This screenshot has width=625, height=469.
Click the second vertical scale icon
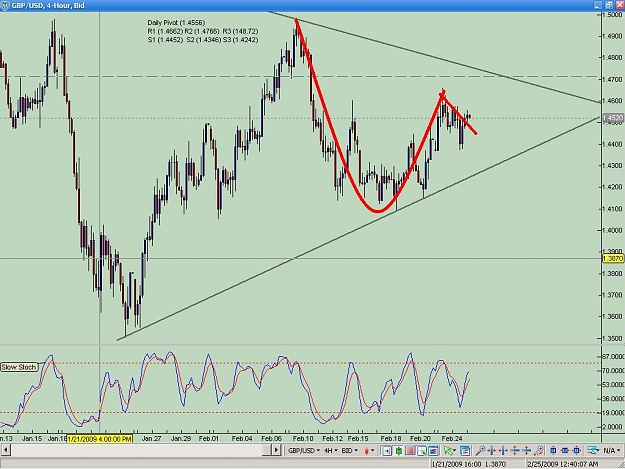(x=527, y=451)
